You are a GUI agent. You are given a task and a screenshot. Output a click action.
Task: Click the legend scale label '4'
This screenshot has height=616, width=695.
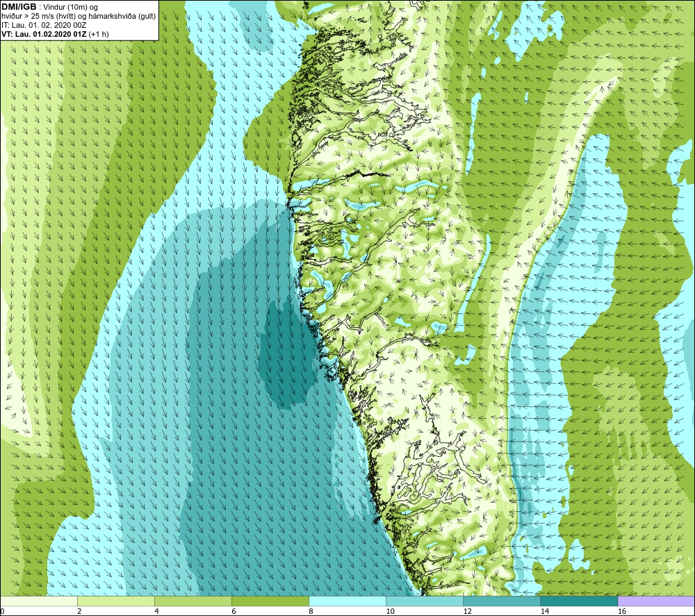coord(156,611)
